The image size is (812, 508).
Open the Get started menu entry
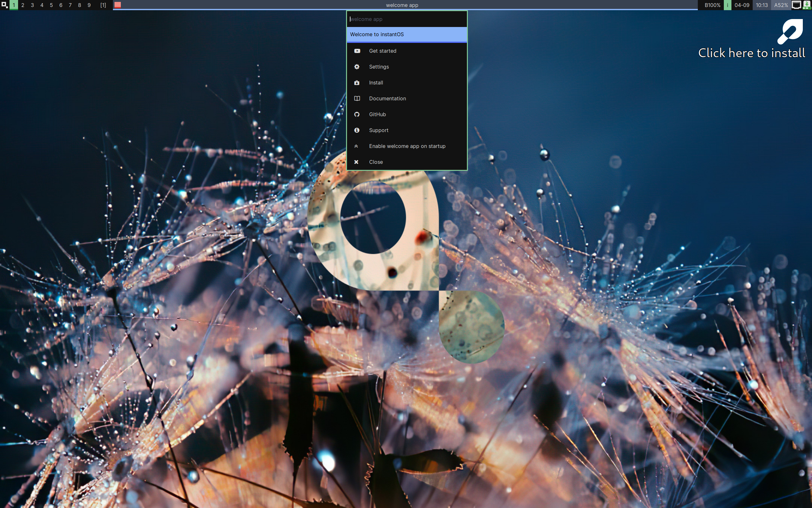407,51
